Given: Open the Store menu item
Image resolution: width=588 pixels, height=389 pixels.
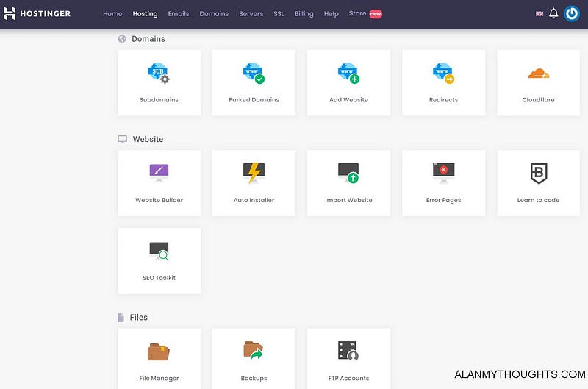Looking at the screenshot, I should pos(357,13).
